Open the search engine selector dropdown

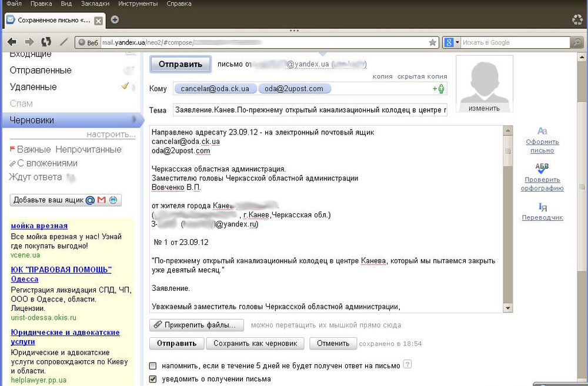point(453,42)
